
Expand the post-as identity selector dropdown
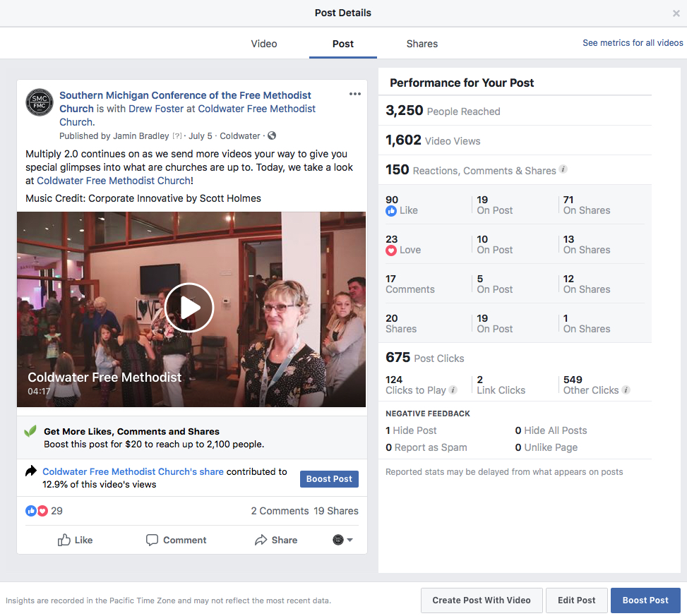(342, 540)
